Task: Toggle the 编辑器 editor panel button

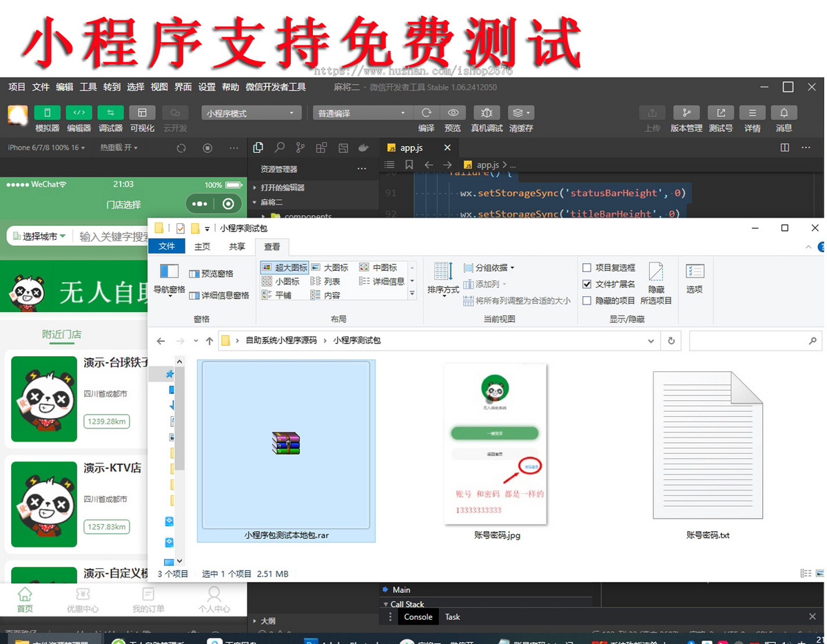Action: pos(79,113)
